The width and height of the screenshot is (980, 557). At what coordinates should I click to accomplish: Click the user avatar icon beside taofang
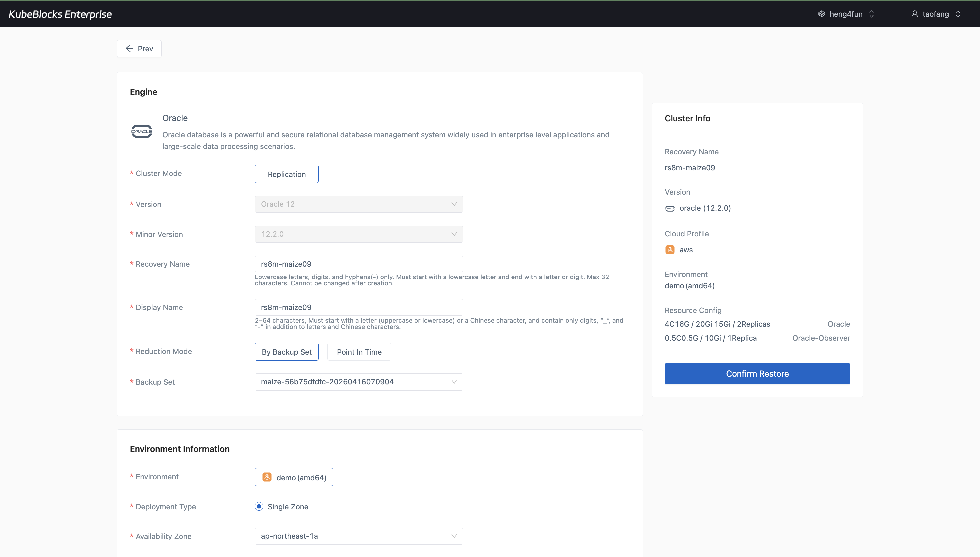point(914,14)
